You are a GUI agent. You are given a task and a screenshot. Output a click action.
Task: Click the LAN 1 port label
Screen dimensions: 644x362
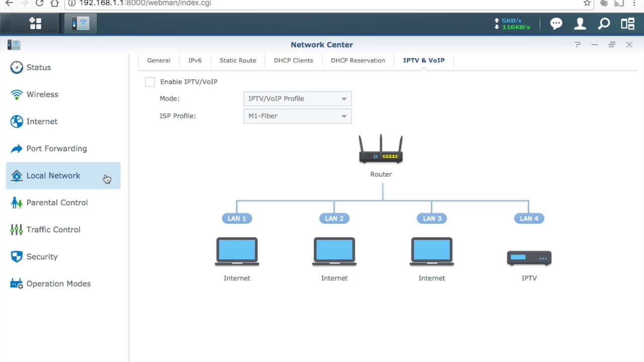(237, 219)
